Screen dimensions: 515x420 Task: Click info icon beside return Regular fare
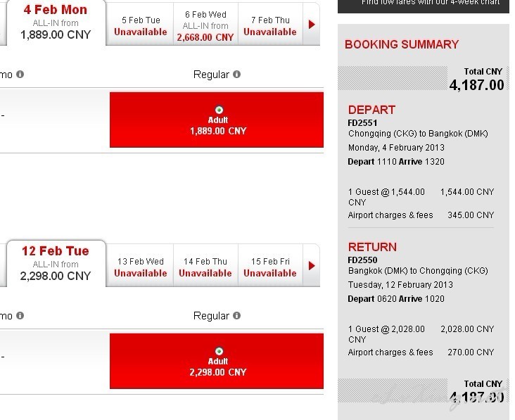pyautogui.click(x=236, y=316)
